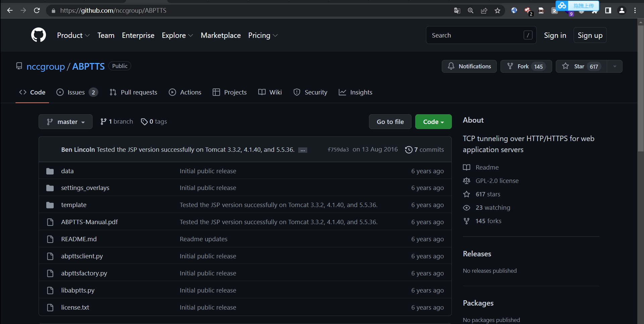Open the green Code dropdown button
This screenshot has height=324, width=644.
tap(433, 122)
